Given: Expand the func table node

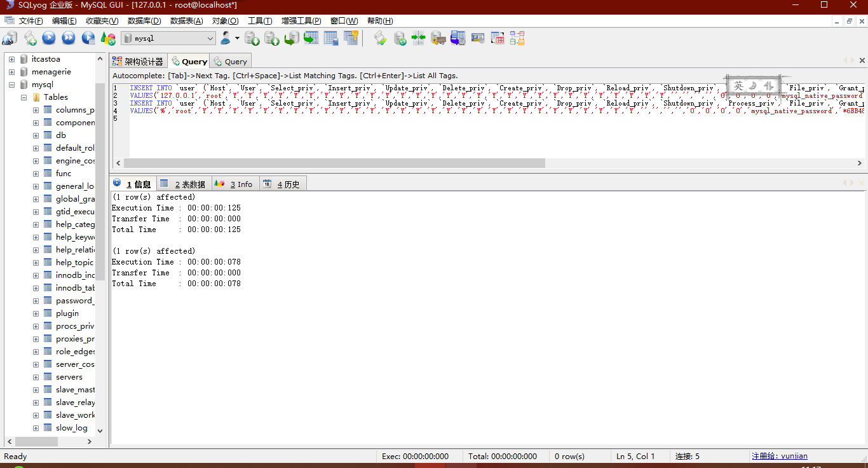Looking at the screenshot, I should [36, 174].
